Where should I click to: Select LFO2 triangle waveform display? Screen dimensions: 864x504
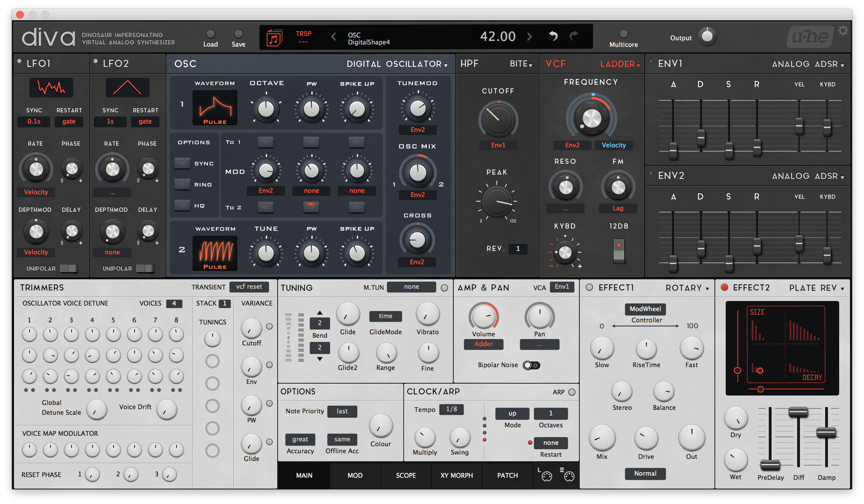(x=127, y=87)
